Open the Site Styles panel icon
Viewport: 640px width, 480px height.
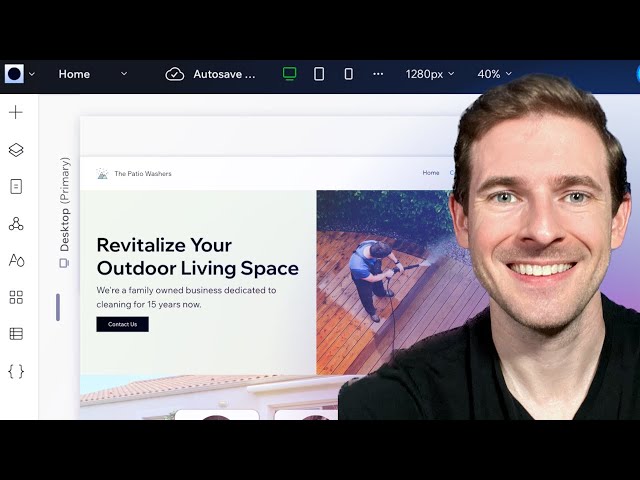coord(16,260)
